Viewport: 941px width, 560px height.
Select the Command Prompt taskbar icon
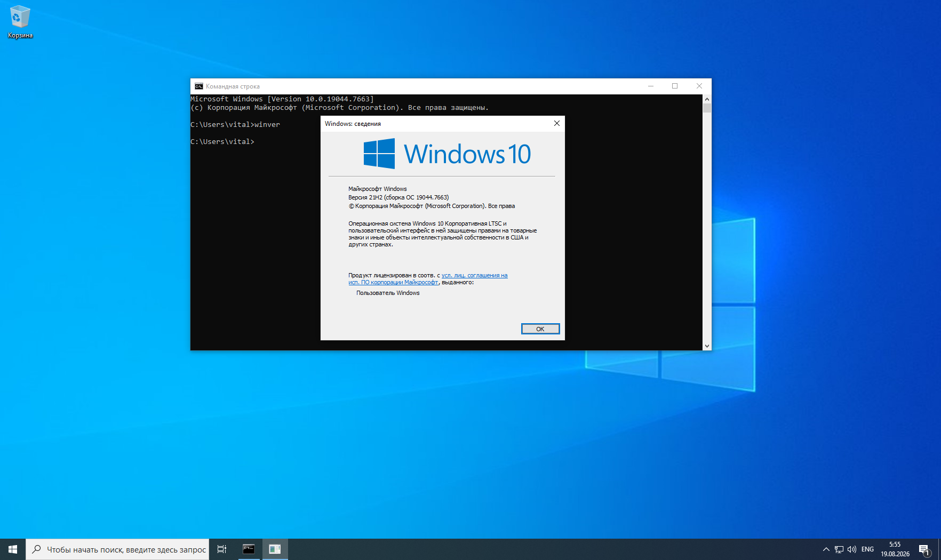tap(249, 549)
